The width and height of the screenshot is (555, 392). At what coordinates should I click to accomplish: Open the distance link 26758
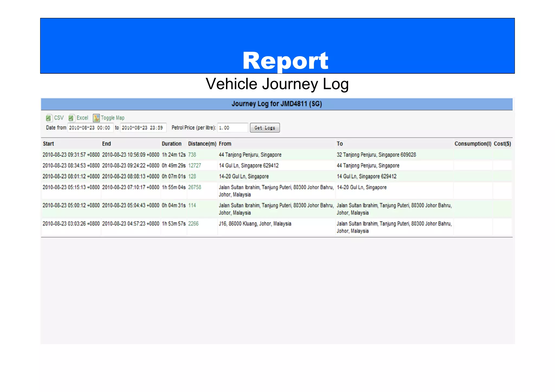pyautogui.click(x=195, y=187)
